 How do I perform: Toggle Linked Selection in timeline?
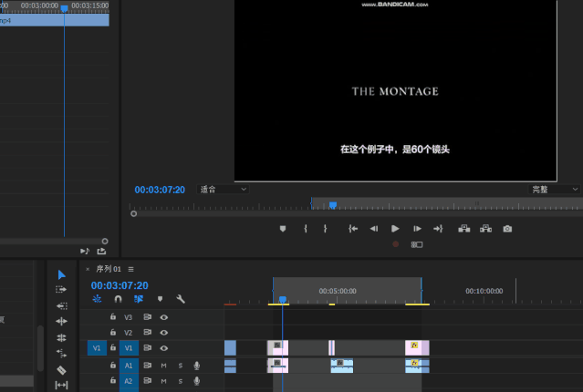(139, 299)
